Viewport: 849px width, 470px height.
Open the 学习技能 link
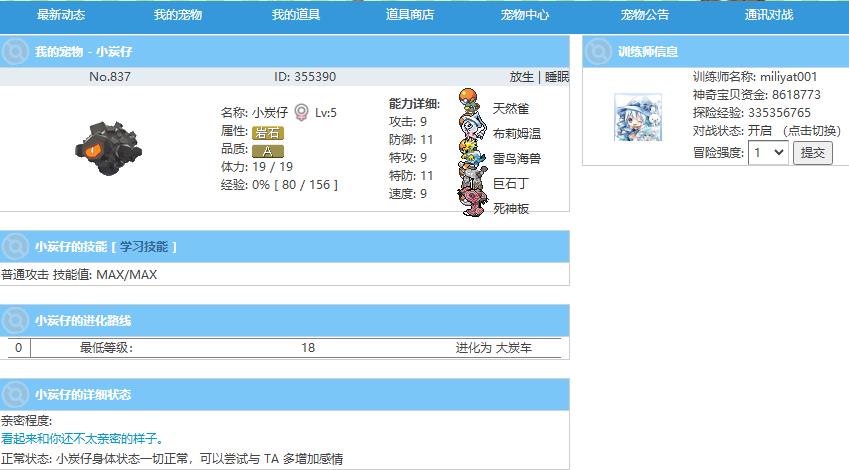[x=145, y=246]
